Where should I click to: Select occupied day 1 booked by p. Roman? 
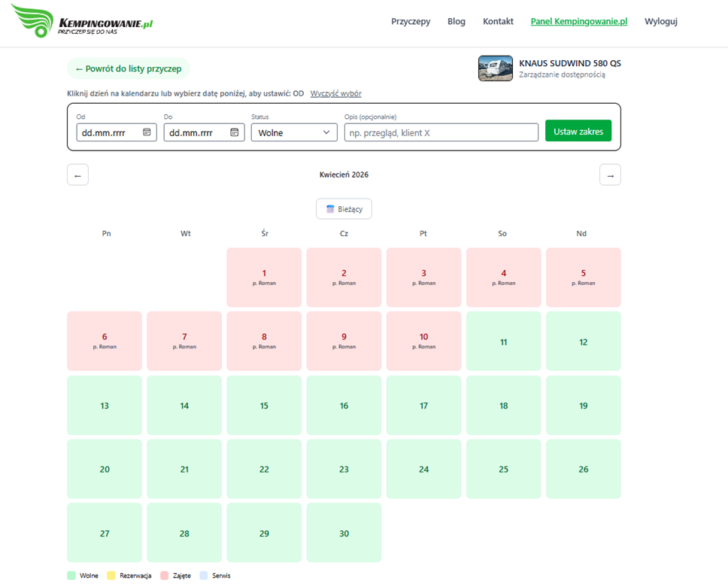click(264, 277)
